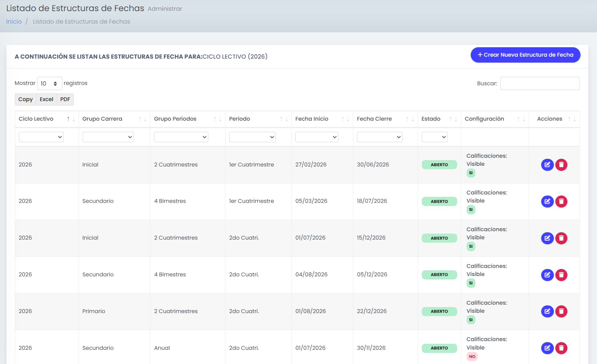Sort by Grupo Períodos column header
This screenshot has width=597, height=364.
pyautogui.click(x=188, y=119)
